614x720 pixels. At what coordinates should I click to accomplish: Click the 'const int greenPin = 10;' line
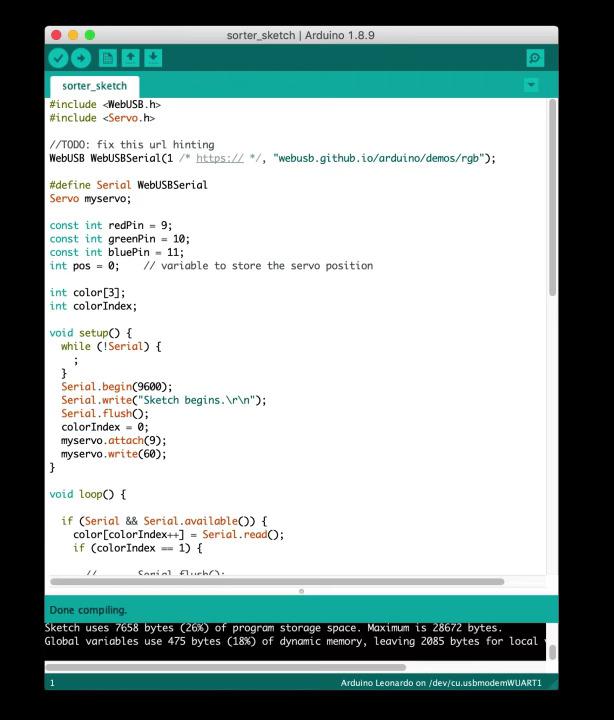[x=119, y=239]
